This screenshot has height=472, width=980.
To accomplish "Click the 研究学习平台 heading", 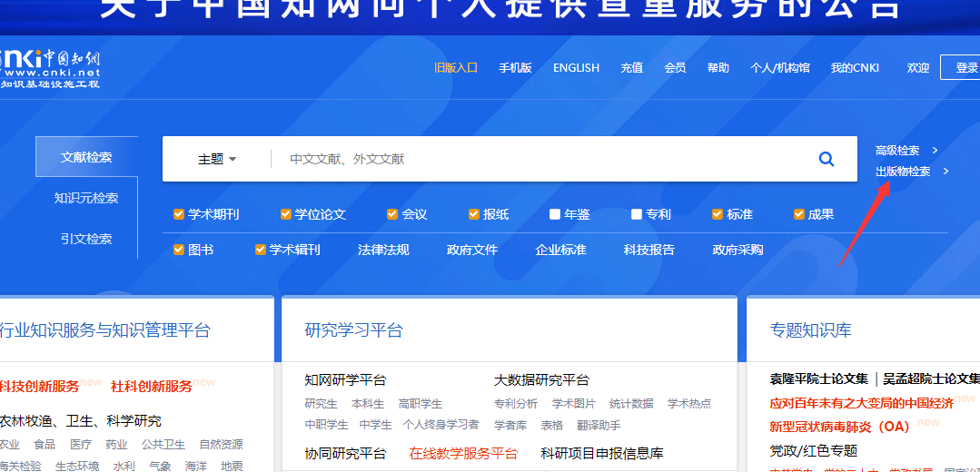I will click(353, 329).
